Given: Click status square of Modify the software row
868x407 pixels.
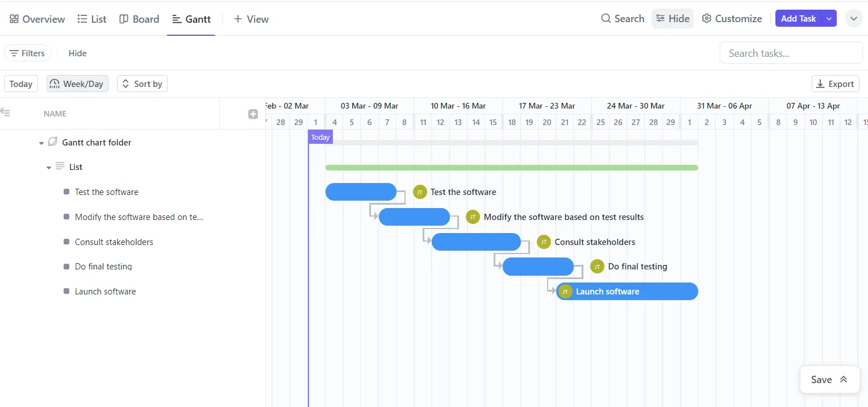Looking at the screenshot, I should point(66,217).
